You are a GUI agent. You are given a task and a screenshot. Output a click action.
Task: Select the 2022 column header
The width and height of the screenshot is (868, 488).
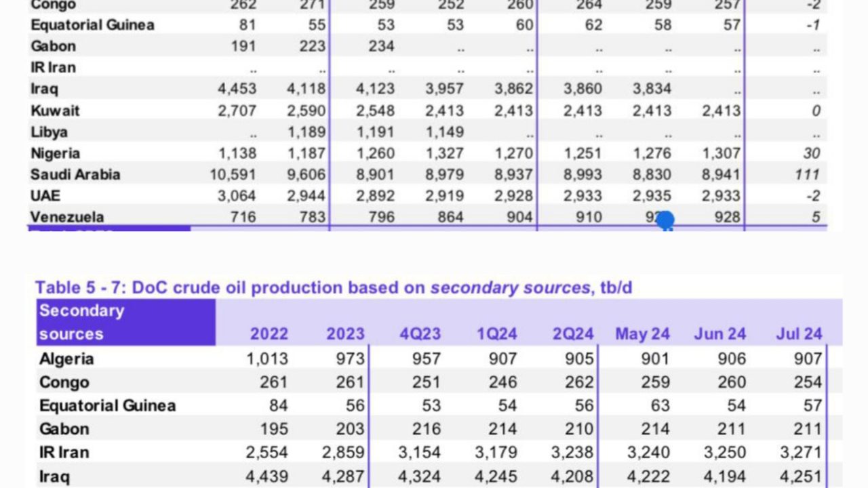(x=269, y=334)
